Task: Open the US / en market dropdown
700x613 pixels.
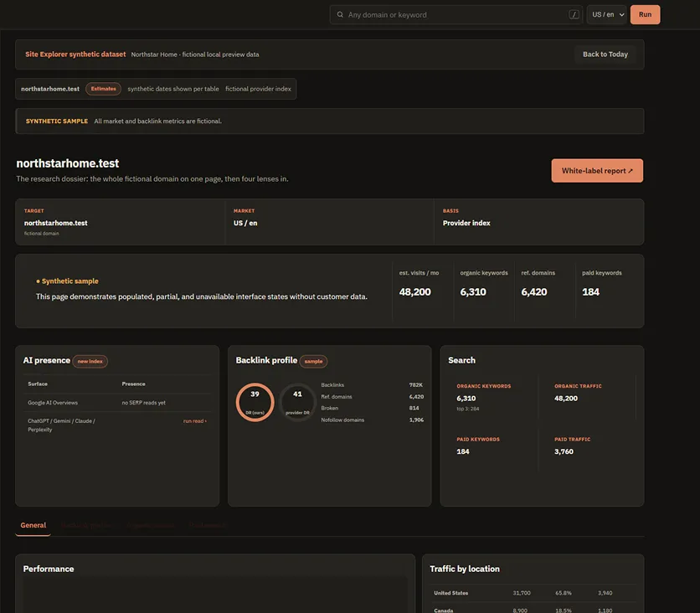Action: [x=607, y=15]
